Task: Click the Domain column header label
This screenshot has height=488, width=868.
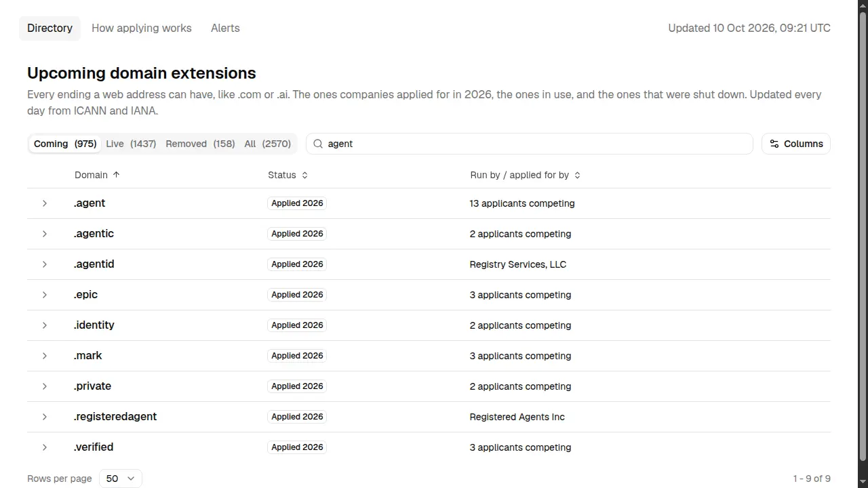Action: pyautogui.click(x=91, y=175)
